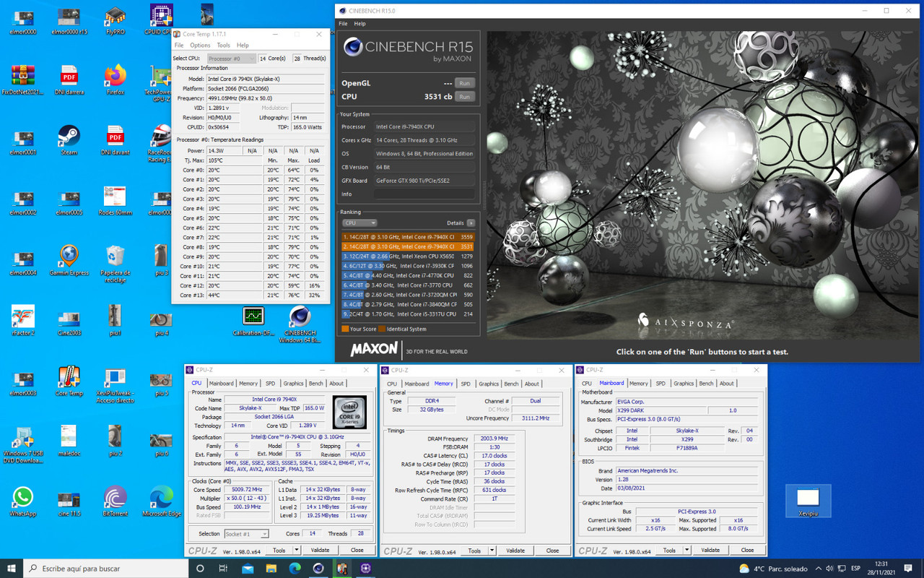The height and width of the screenshot is (578, 924).
Task: Open the WhatsApp desktop shortcut
Action: [23, 501]
